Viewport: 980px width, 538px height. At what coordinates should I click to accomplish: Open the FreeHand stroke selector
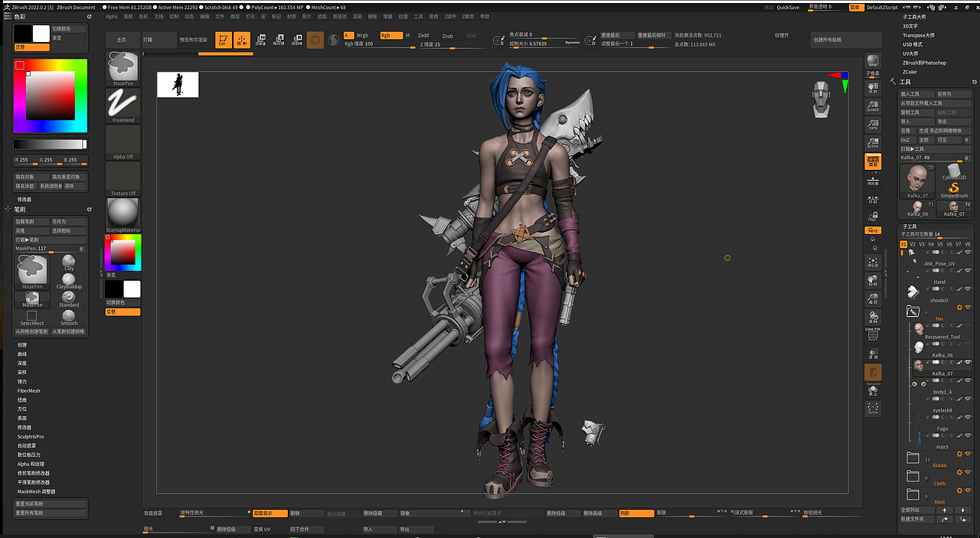(x=122, y=106)
